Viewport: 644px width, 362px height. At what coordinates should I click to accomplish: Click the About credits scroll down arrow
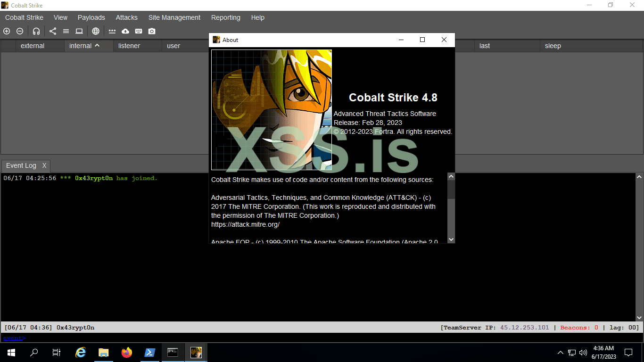click(451, 239)
